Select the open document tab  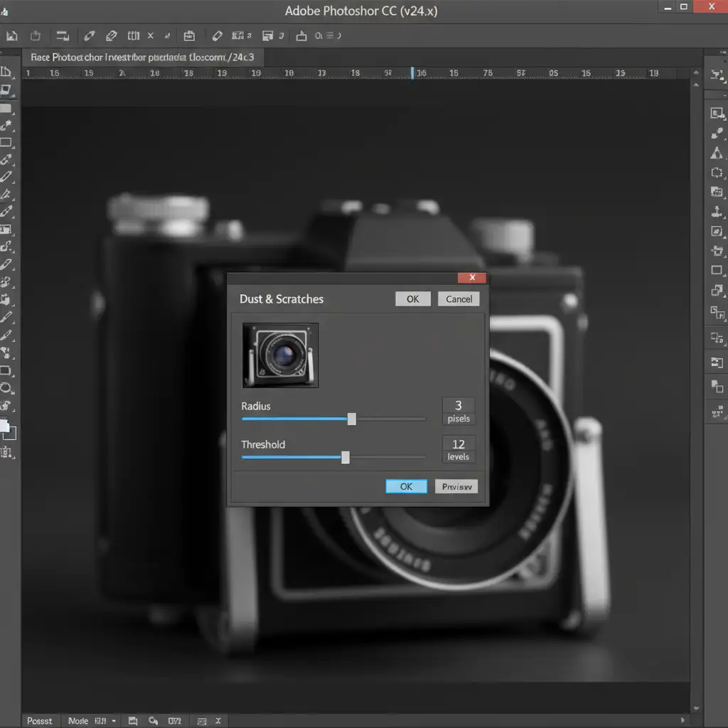[142, 57]
